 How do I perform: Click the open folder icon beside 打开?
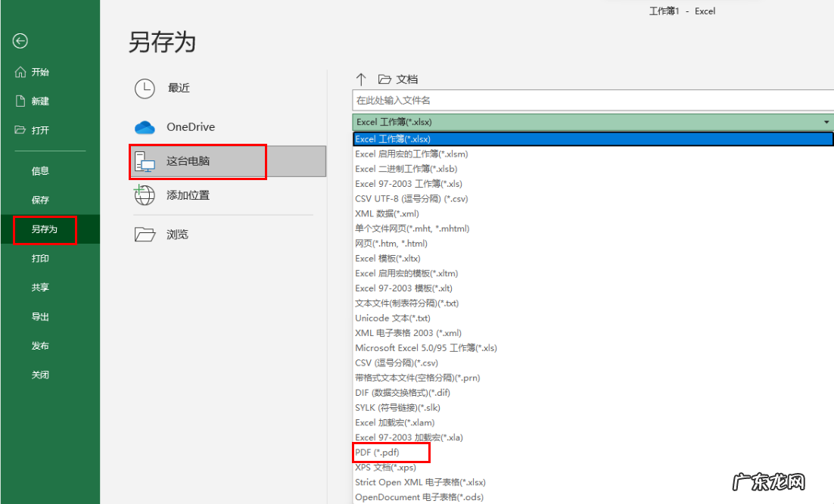[x=20, y=129]
